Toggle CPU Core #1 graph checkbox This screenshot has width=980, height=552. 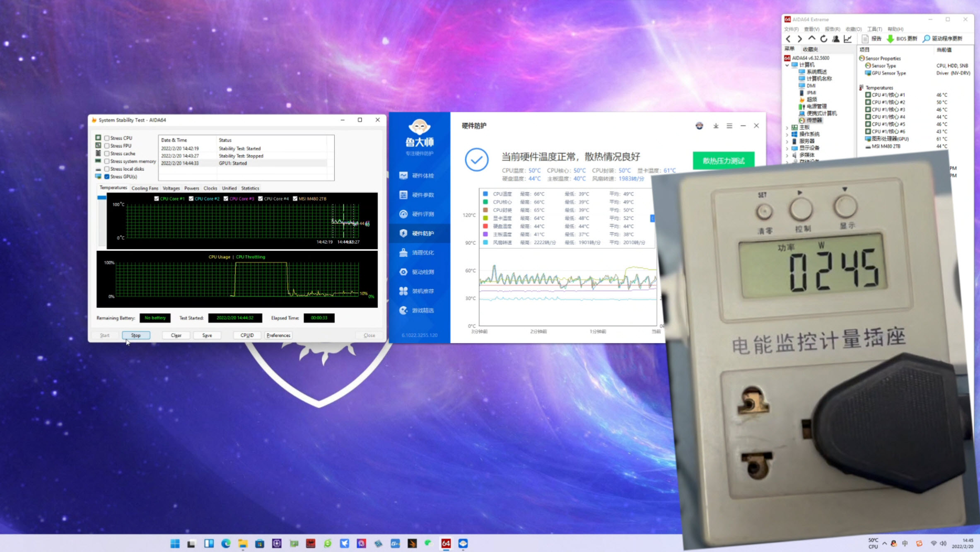pos(157,199)
